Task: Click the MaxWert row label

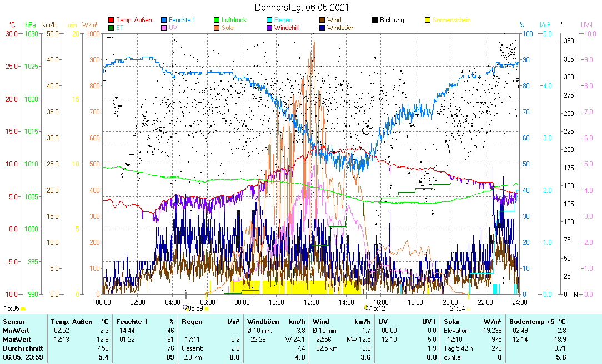Action: pos(16,339)
